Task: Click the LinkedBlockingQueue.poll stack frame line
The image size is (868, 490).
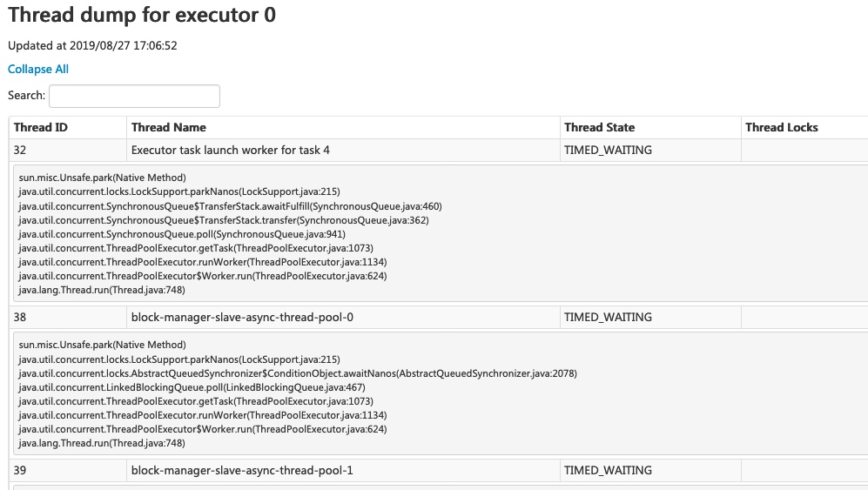Action: coord(192,387)
